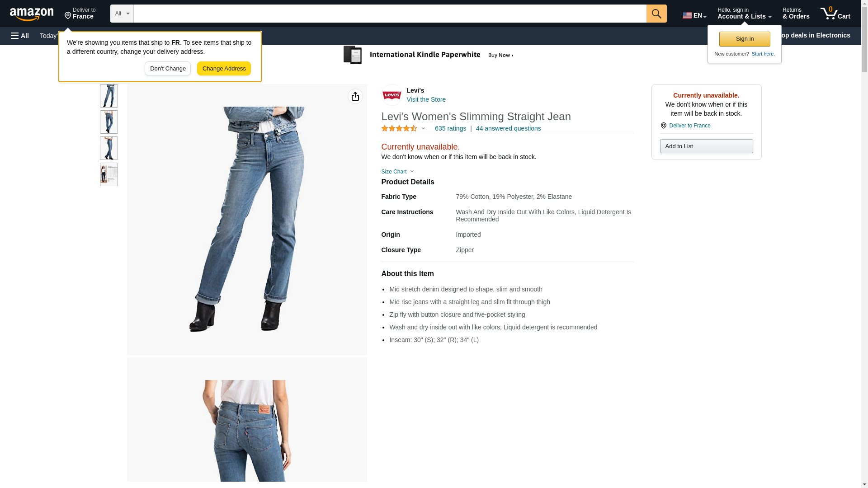The width and height of the screenshot is (868, 488).
Task: Open Account & Lists menu
Action: click(x=744, y=13)
